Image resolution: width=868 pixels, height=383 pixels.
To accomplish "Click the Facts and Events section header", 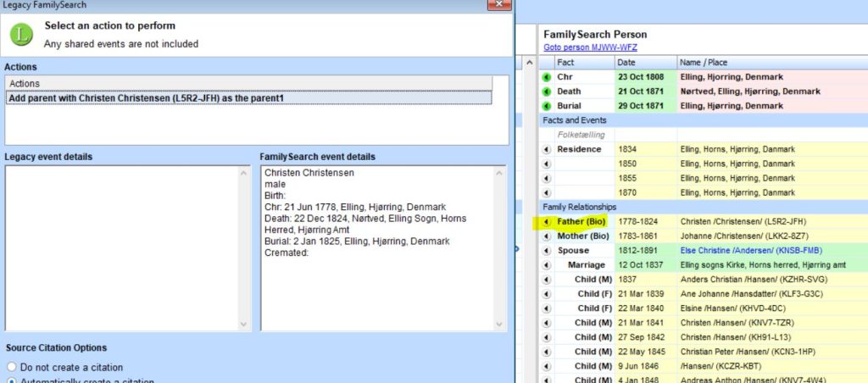I will pos(574,120).
